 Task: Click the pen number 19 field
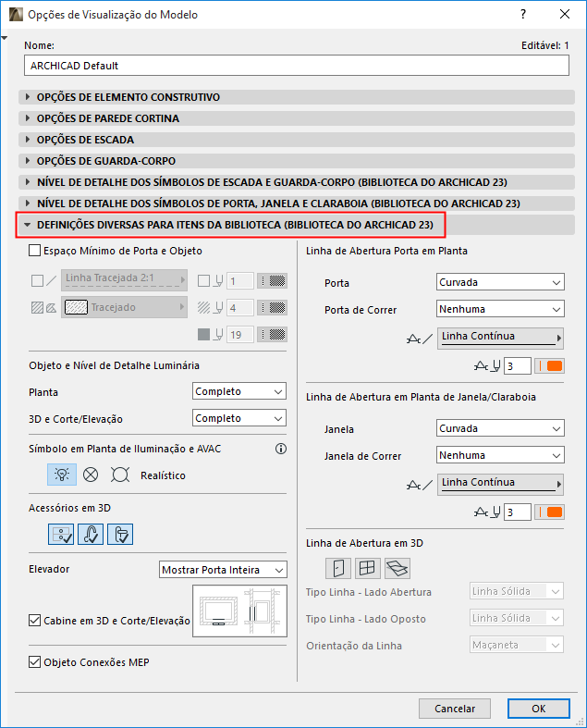(240, 335)
